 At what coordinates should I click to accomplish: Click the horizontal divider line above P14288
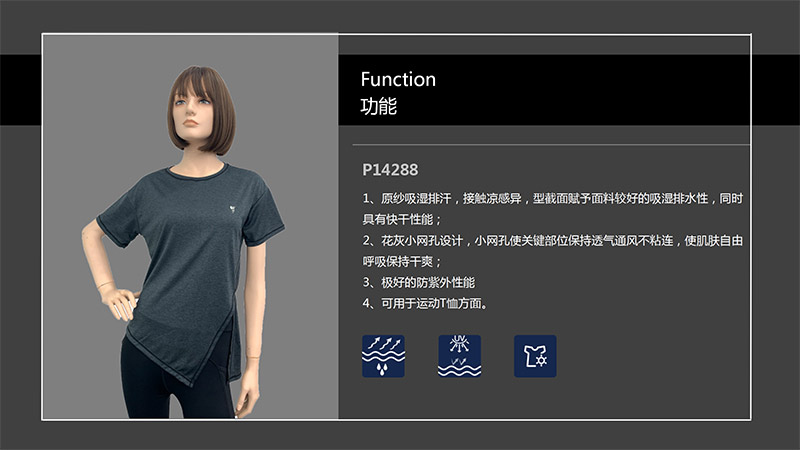point(551,145)
